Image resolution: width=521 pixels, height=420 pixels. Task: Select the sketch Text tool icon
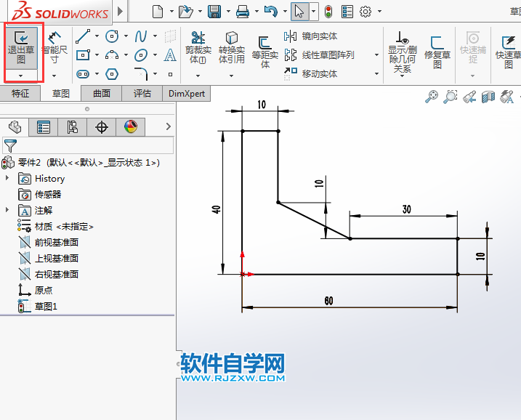170,55
